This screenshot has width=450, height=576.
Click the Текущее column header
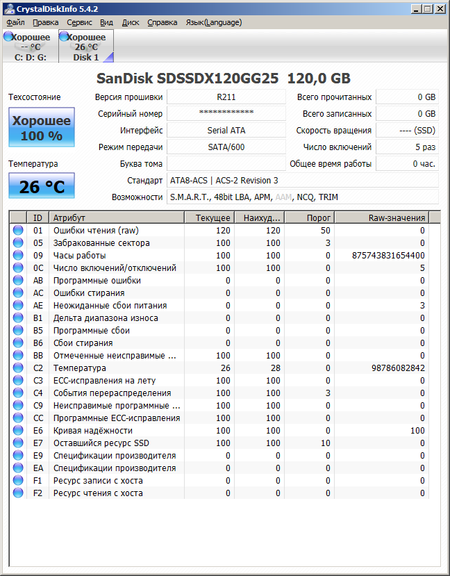(x=209, y=217)
